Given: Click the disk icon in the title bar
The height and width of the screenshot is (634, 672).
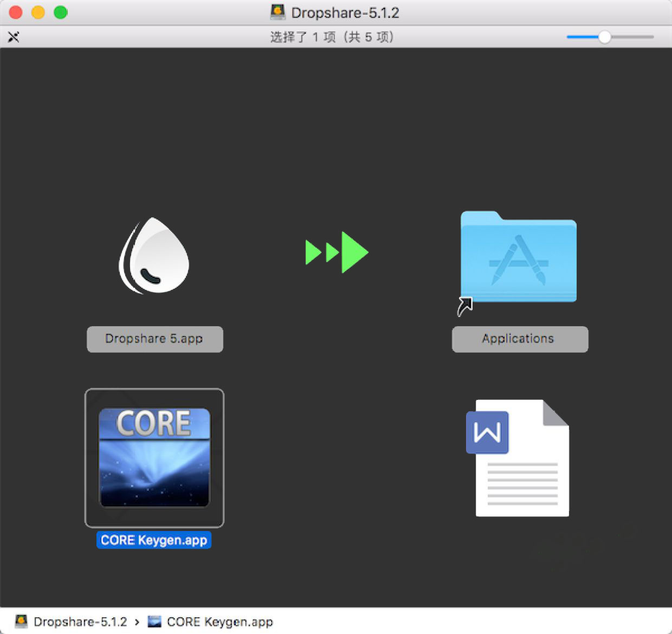Looking at the screenshot, I should (277, 12).
